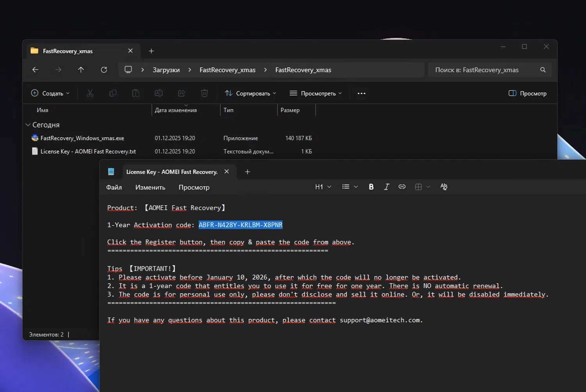Go up one folder level
Viewport: 586px width, 392px height.
coord(81,70)
